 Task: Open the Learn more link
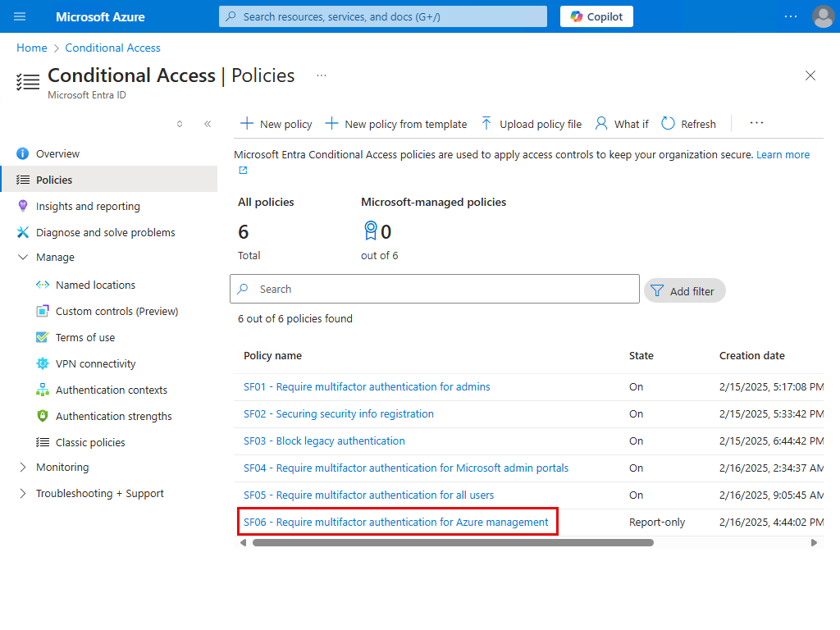[x=783, y=155]
